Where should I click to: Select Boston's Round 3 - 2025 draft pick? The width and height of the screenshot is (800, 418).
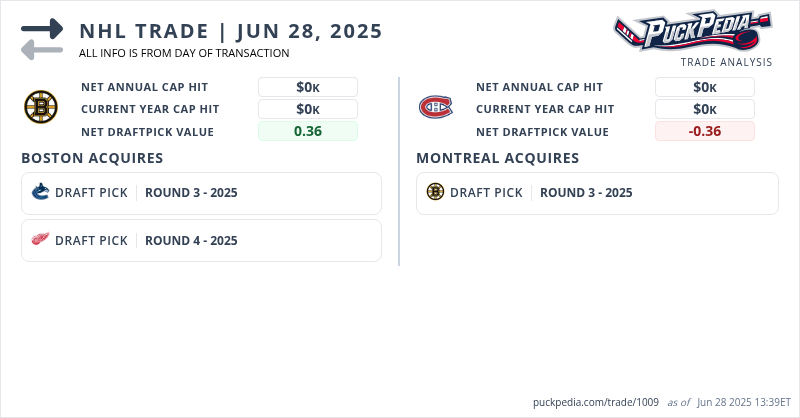[191, 193]
